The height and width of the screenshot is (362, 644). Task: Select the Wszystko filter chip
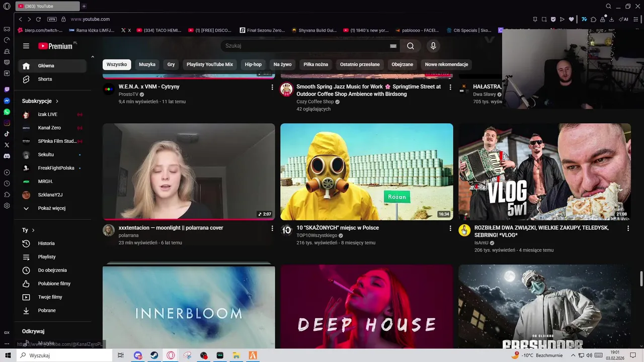click(117, 64)
